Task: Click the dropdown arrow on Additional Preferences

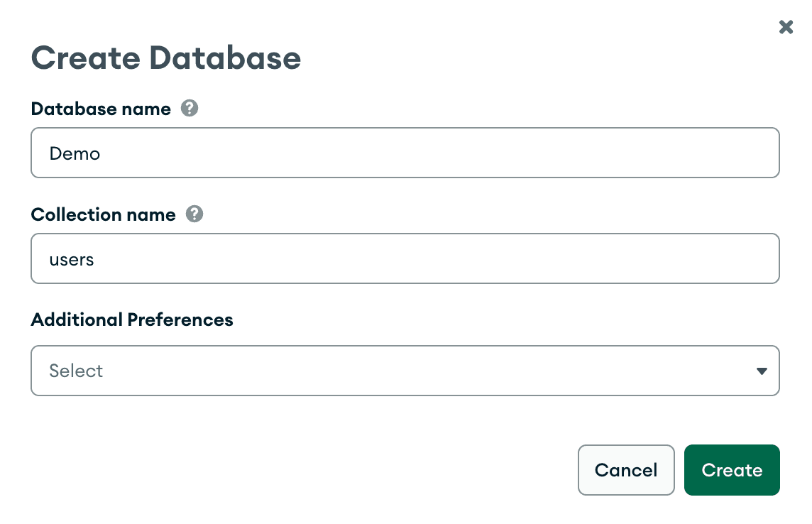Action: [x=762, y=371]
